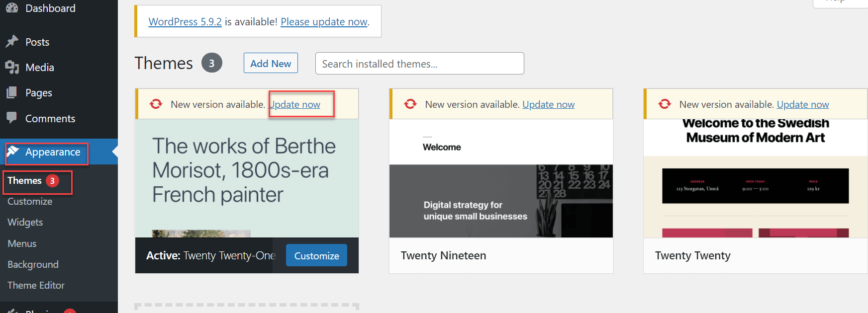Open the Widgets submenu item
The width and height of the screenshot is (868, 313).
[25, 222]
